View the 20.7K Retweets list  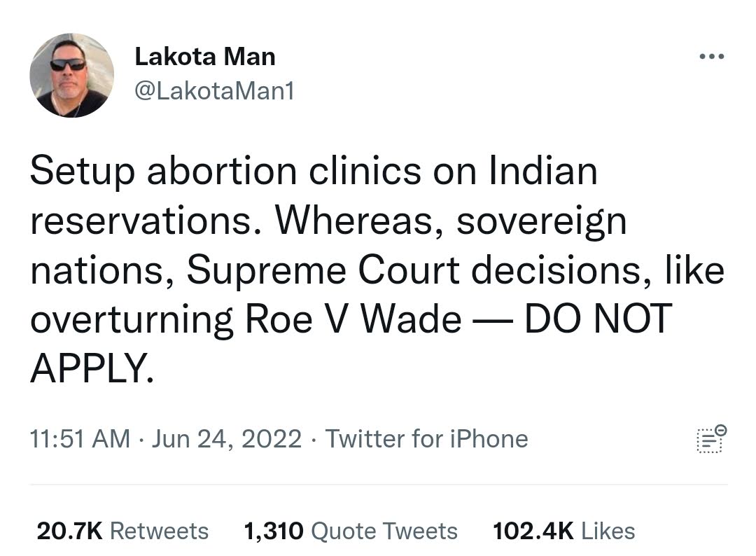[x=122, y=531]
